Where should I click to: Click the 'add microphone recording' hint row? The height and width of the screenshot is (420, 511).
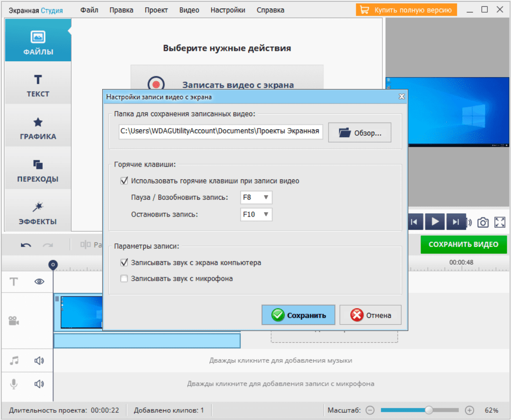click(x=281, y=384)
